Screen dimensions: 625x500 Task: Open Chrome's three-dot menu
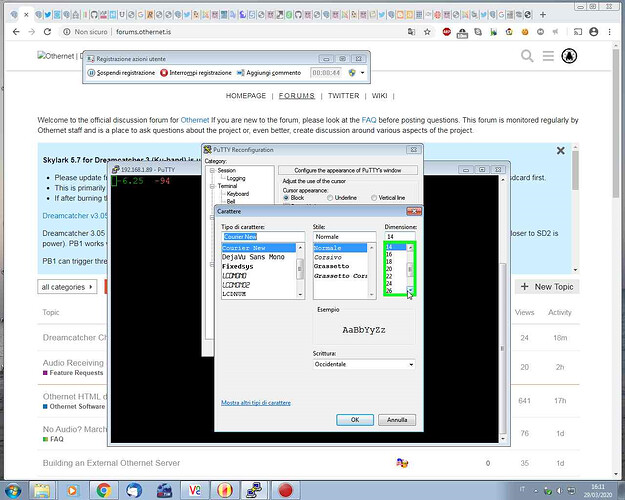point(609,32)
